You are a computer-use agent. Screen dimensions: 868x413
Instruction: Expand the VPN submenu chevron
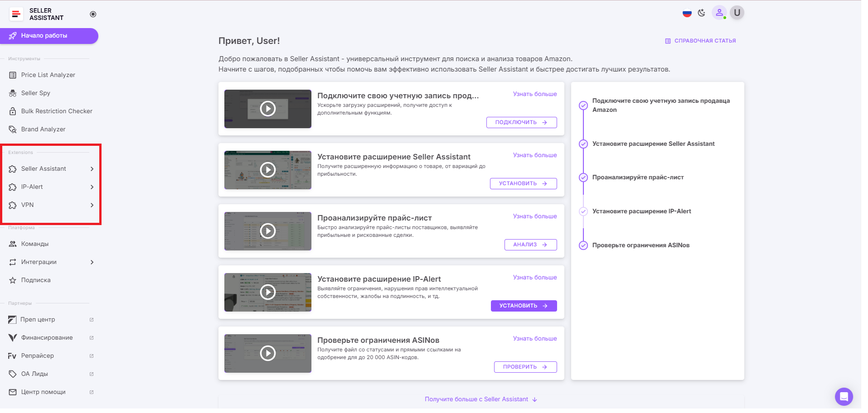coord(92,205)
